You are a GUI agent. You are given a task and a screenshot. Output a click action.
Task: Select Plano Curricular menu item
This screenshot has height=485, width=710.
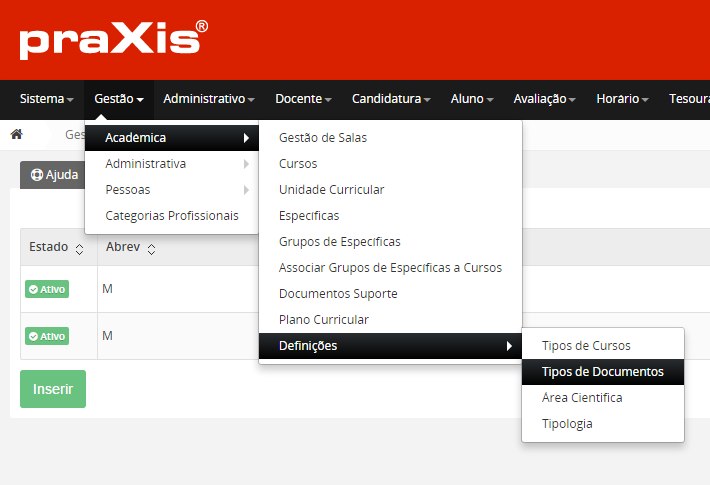point(390,320)
